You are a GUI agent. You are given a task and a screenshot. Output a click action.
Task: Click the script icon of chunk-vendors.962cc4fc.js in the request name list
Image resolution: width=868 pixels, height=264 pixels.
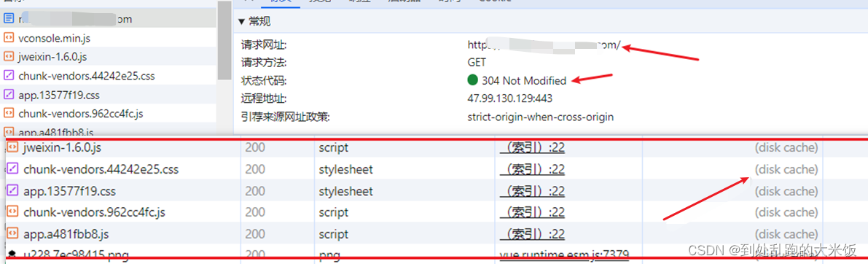[8, 114]
